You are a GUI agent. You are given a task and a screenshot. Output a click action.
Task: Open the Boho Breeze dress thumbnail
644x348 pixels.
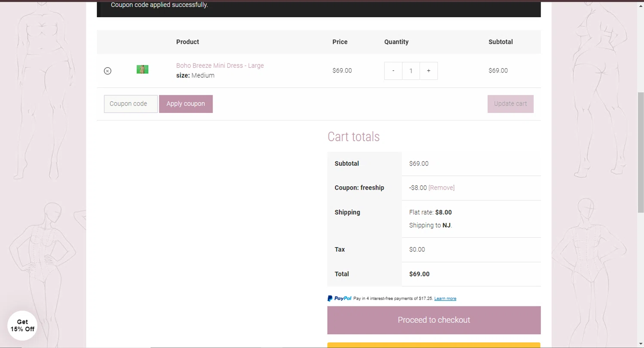click(x=143, y=70)
